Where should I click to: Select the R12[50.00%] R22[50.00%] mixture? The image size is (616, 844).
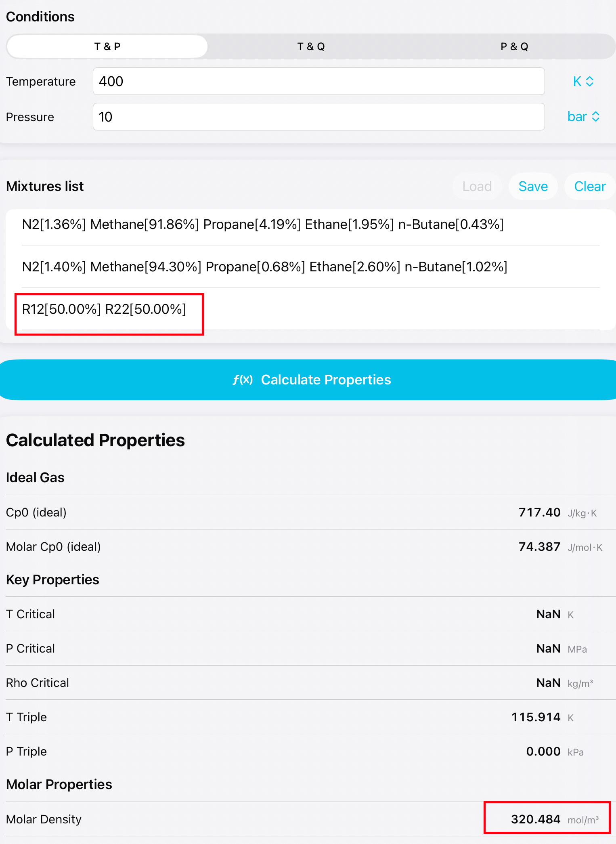104,309
